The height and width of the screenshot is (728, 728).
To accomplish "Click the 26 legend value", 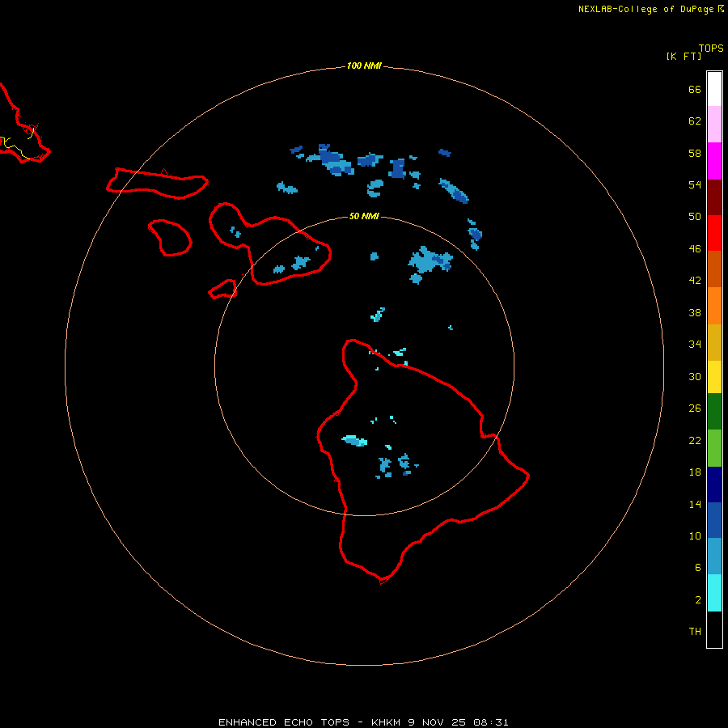I will [695, 408].
